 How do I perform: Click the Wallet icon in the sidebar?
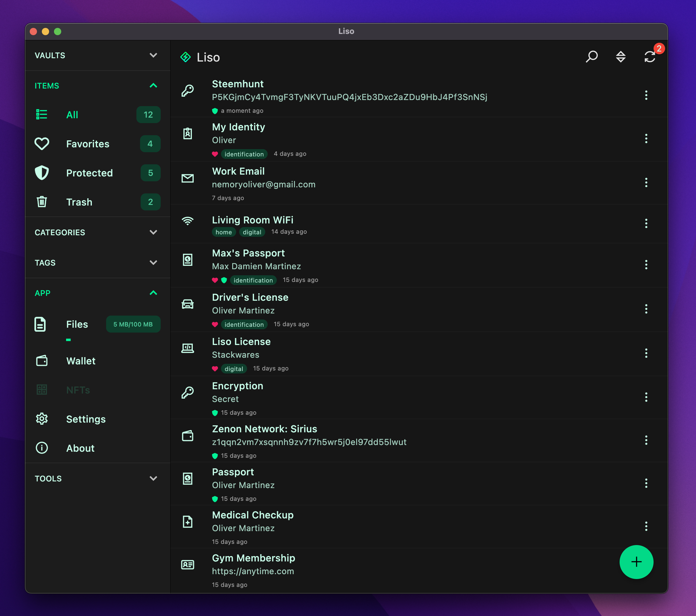click(42, 361)
